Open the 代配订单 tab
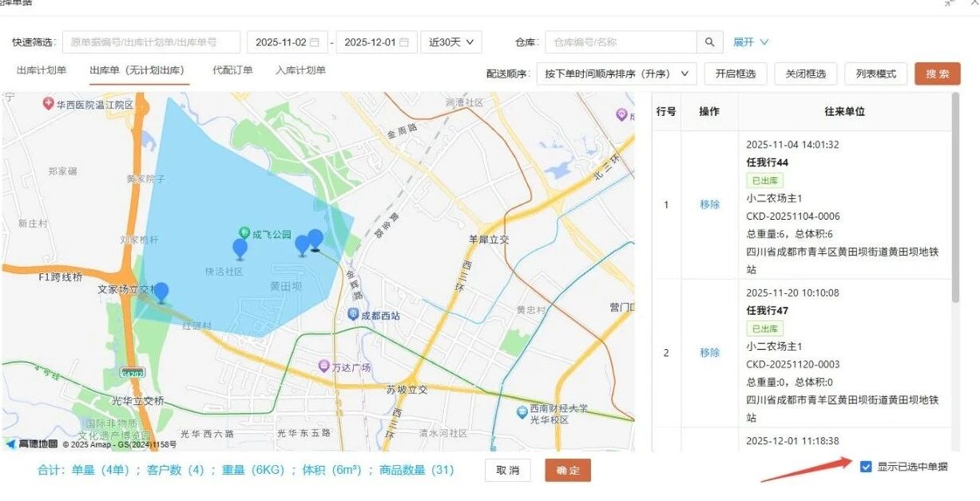Viewport: 980px width, 501px height. 232,70
